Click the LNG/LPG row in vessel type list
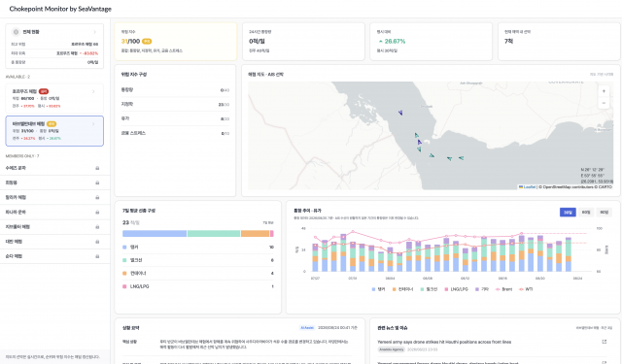Image resolution: width=622 pixels, height=364 pixels. (x=198, y=286)
